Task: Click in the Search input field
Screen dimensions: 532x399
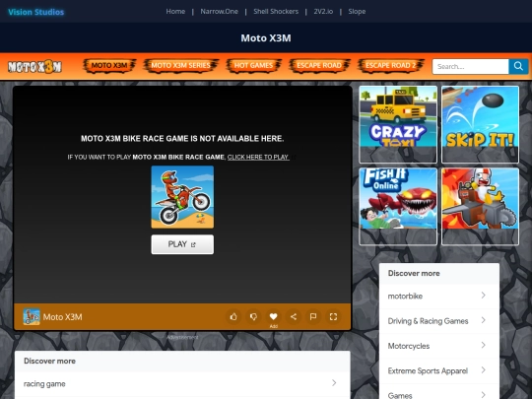Action: [470, 66]
